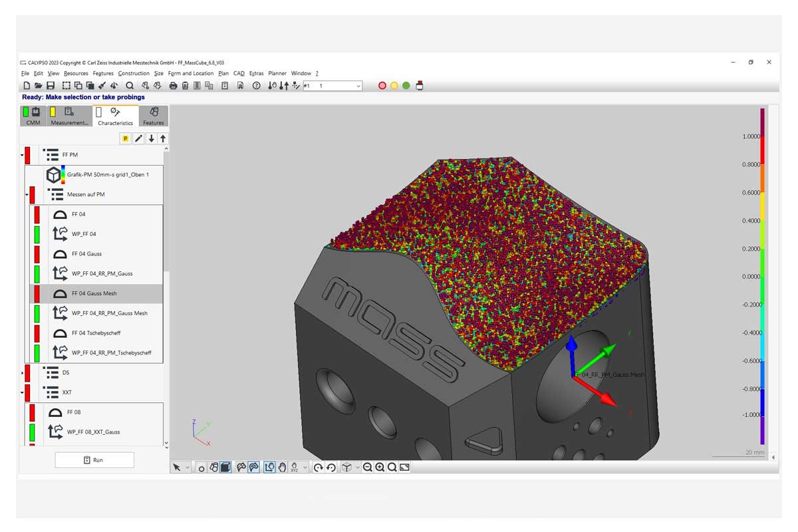Click the zoom in magnifier icon

coord(380,467)
